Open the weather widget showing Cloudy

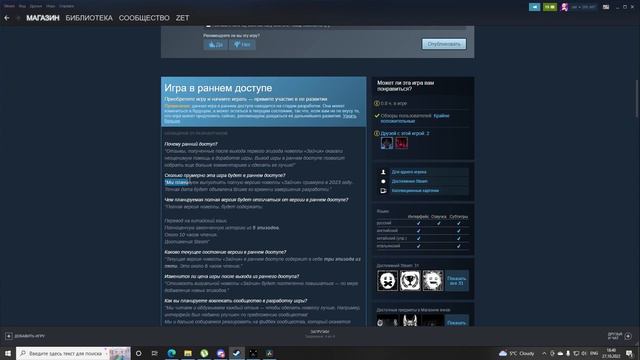click(x=517, y=353)
